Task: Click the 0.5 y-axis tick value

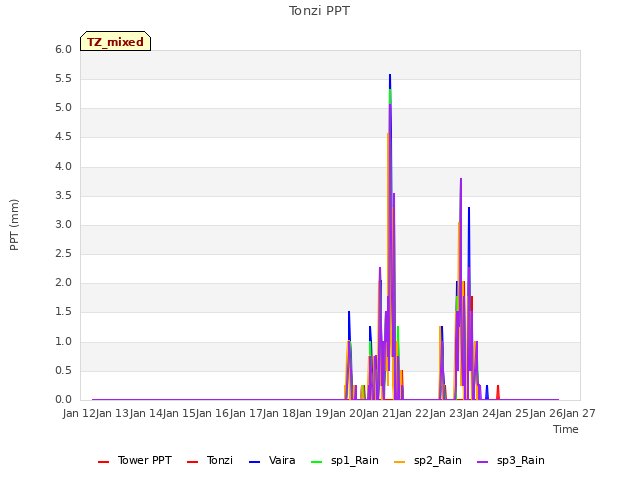Action: (x=63, y=371)
